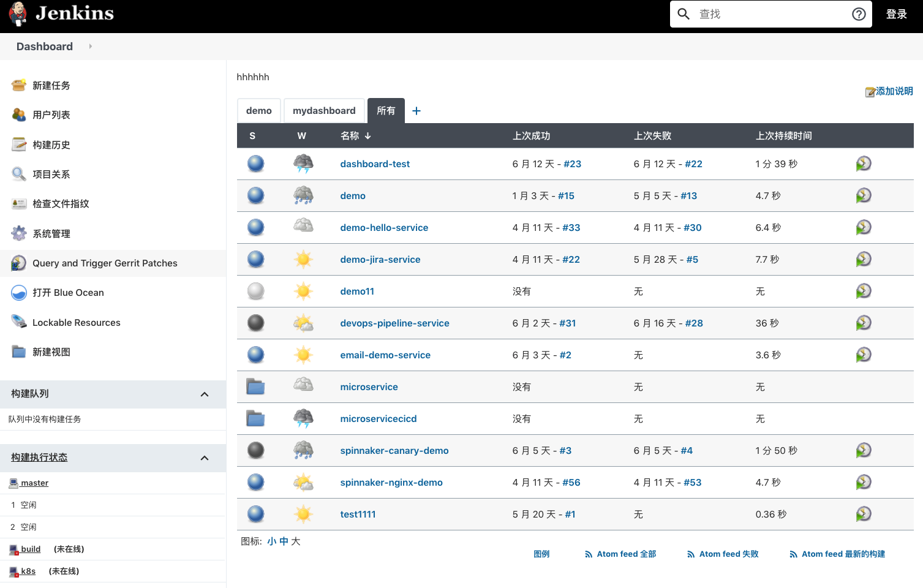Open the search help question-mark icon

point(859,14)
